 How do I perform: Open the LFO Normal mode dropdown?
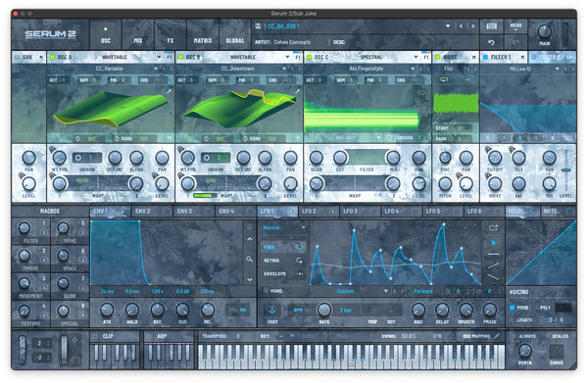(x=303, y=227)
